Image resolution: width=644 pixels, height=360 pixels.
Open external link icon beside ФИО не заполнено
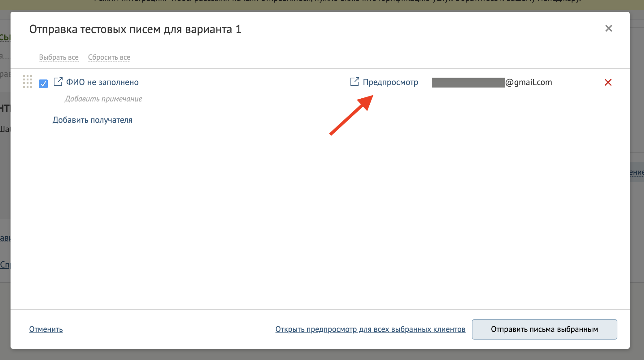coord(58,82)
